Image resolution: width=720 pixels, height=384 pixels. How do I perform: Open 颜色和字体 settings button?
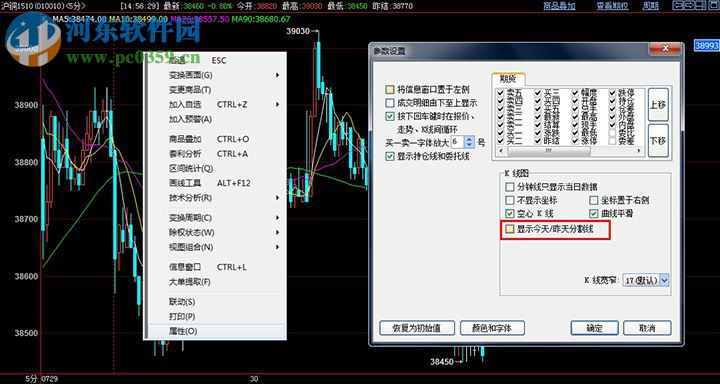click(492, 328)
